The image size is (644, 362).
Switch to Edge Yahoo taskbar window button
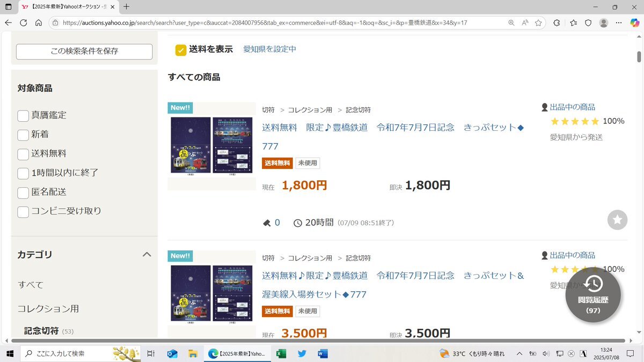237,353
